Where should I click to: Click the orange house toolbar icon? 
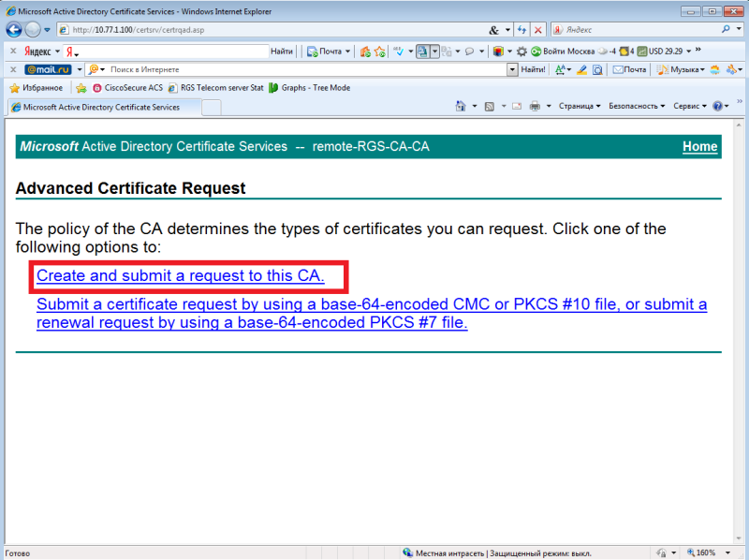point(365,52)
